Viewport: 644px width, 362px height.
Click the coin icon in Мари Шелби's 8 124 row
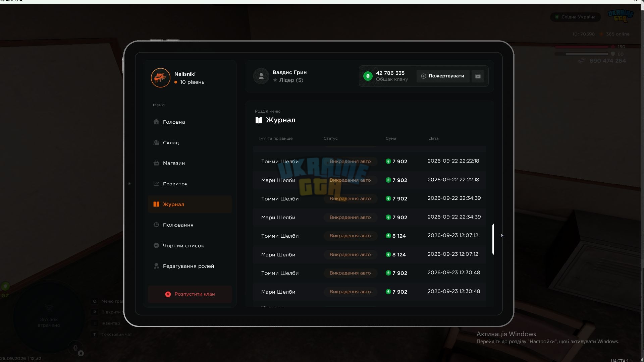point(388,254)
